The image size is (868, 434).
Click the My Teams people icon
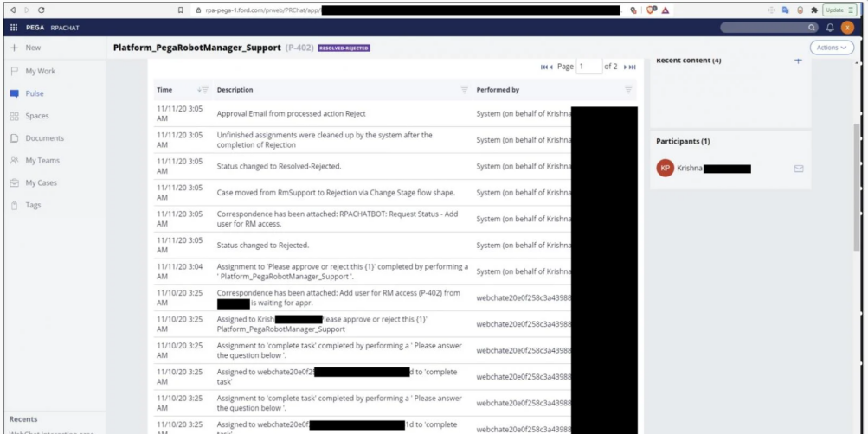click(15, 160)
